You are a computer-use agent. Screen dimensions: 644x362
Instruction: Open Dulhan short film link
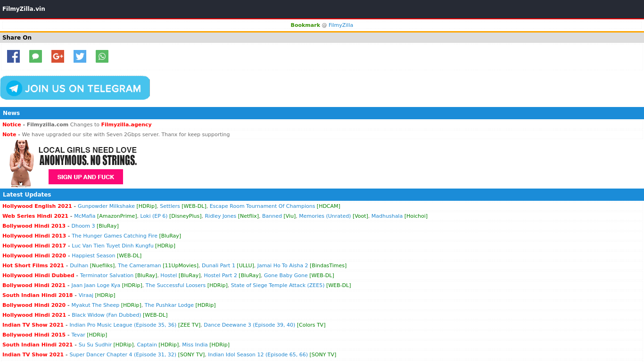[x=79, y=266]
